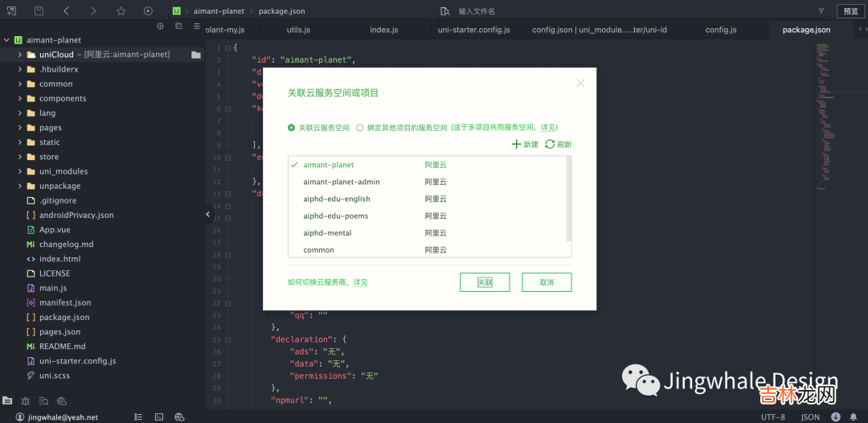Open the terminal icon in status bar
The image size is (868, 423).
click(x=159, y=417)
